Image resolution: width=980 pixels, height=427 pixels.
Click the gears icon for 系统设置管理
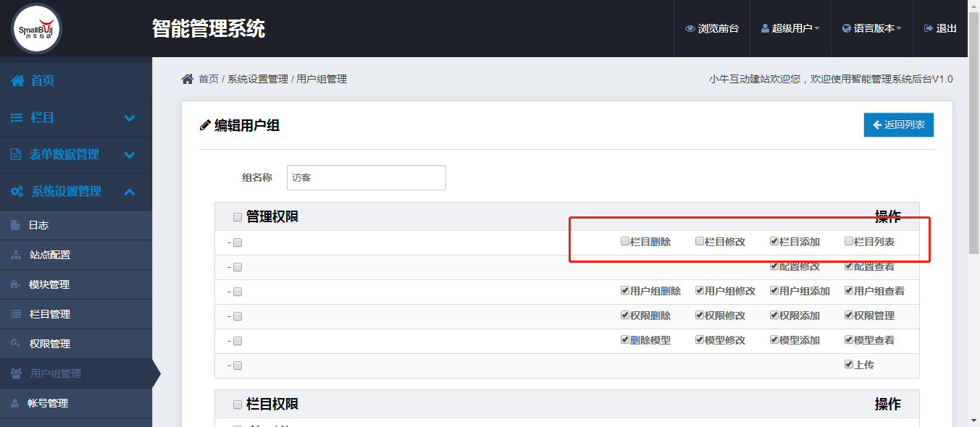(x=17, y=192)
